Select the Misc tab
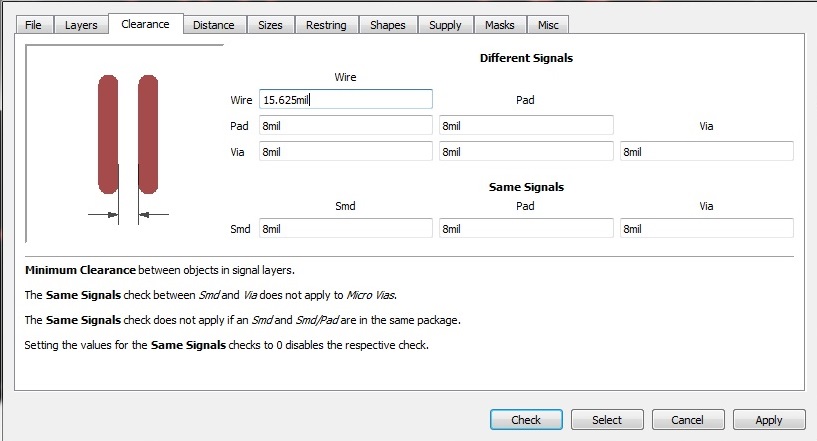The width and height of the screenshot is (817, 441). click(x=548, y=25)
